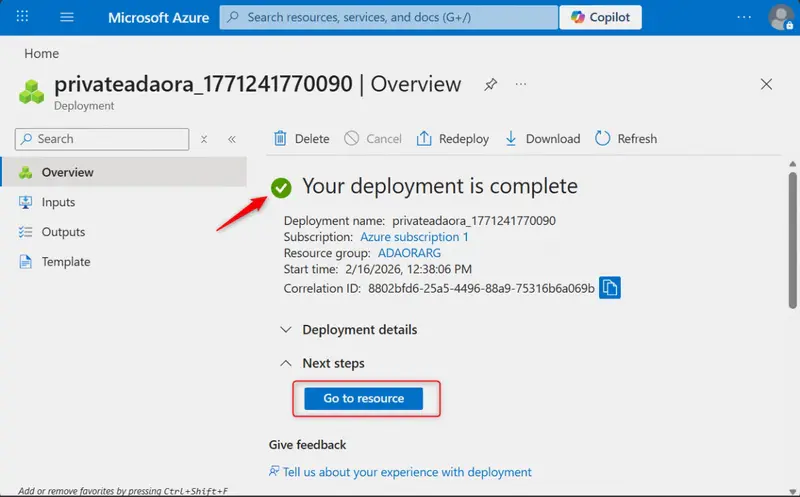Open the user account avatar
Viewport: 800px width, 497px height.
(x=781, y=17)
